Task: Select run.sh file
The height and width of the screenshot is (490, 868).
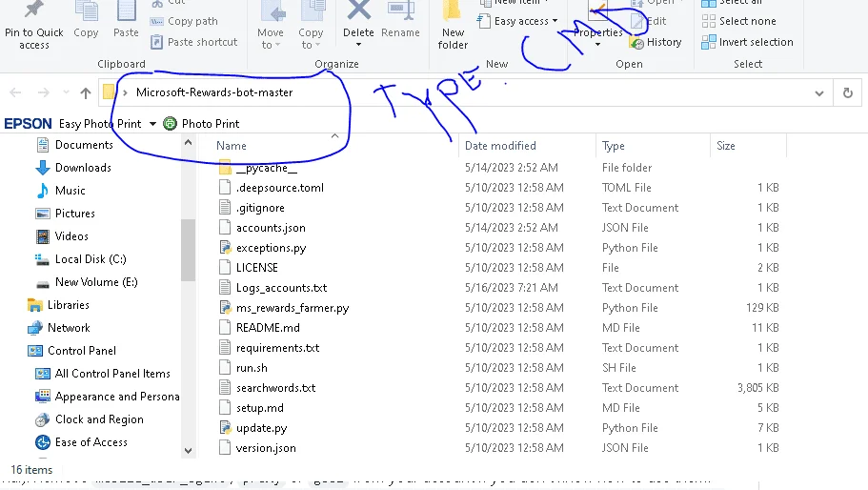Action: pos(252,368)
